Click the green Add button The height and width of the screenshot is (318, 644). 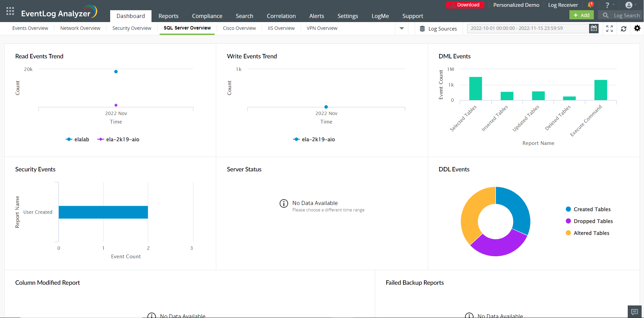point(582,15)
